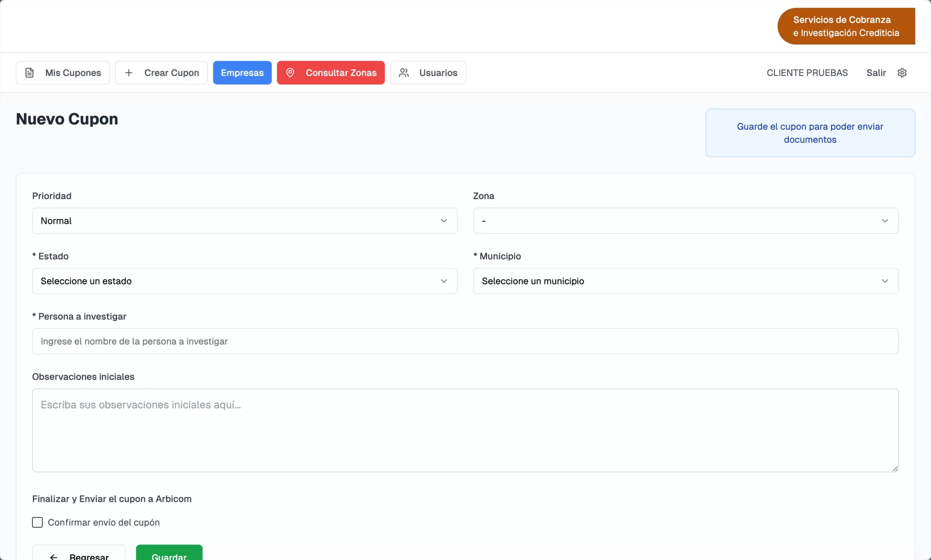Open the Usuarios section

(x=438, y=72)
